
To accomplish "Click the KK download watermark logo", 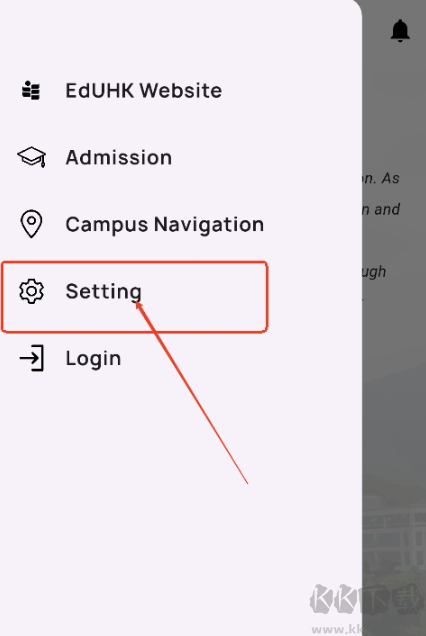I will click(x=367, y=599).
